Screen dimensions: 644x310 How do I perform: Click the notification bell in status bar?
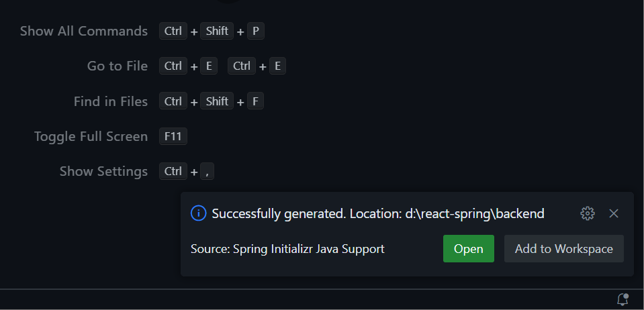point(623,299)
